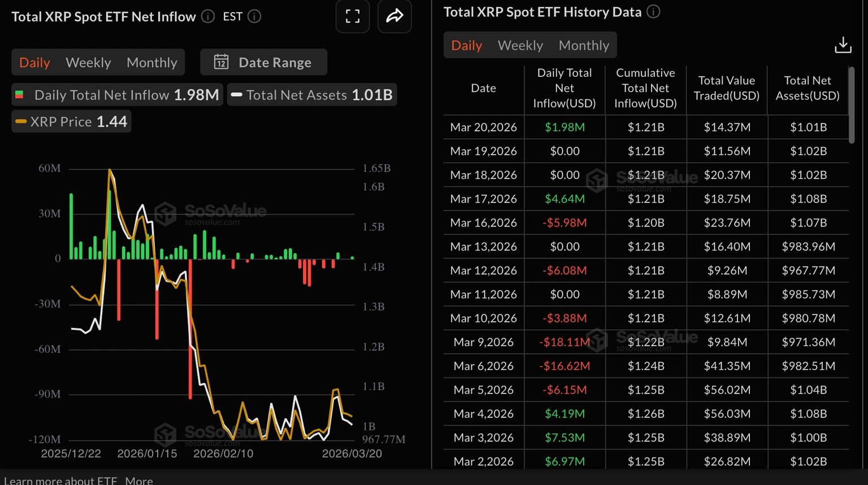The image size is (868, 485).
Task: Switch history data to Monthly view
Action: click(584, 45)
